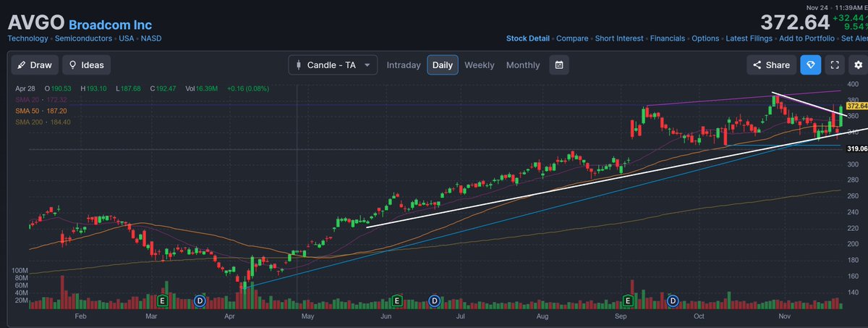Select the Daily timeframe
Viewport: 868px width, 328px height.
click(x=443, y=65)
